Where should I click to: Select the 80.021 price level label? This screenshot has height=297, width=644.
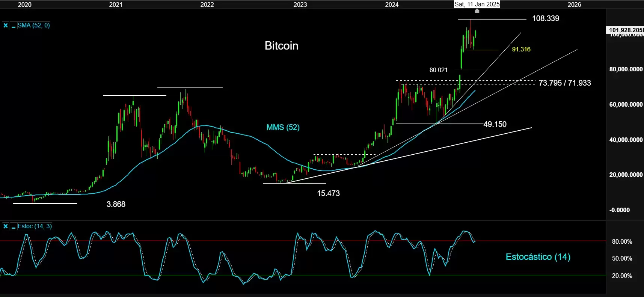point(439,70)
